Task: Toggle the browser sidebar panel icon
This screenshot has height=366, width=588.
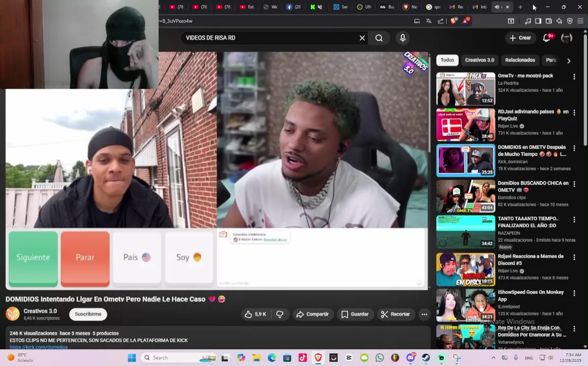Action: point(538,21)
